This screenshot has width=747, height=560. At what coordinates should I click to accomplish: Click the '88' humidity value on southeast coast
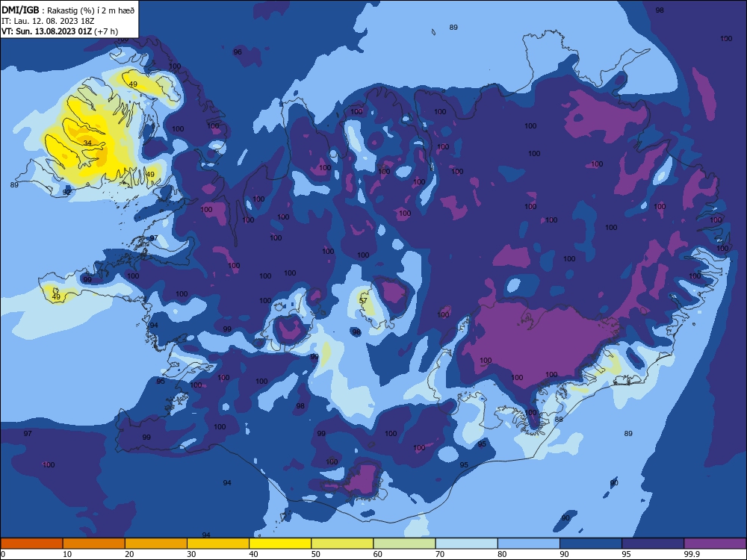click(559, 420)
